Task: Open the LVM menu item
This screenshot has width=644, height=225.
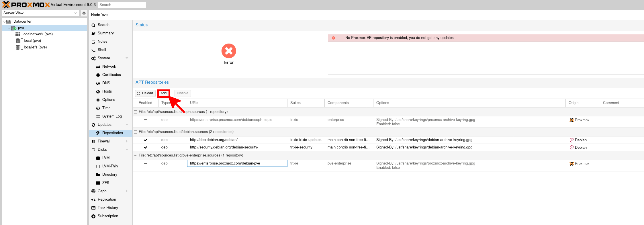Action: click(x=110, y=158)
